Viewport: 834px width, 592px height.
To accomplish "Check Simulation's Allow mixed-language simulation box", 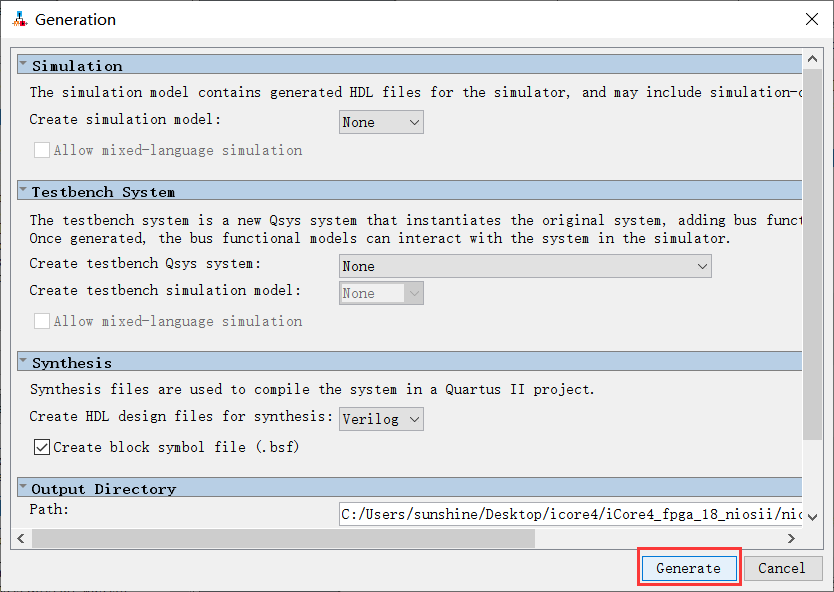I will pos(42,150).
